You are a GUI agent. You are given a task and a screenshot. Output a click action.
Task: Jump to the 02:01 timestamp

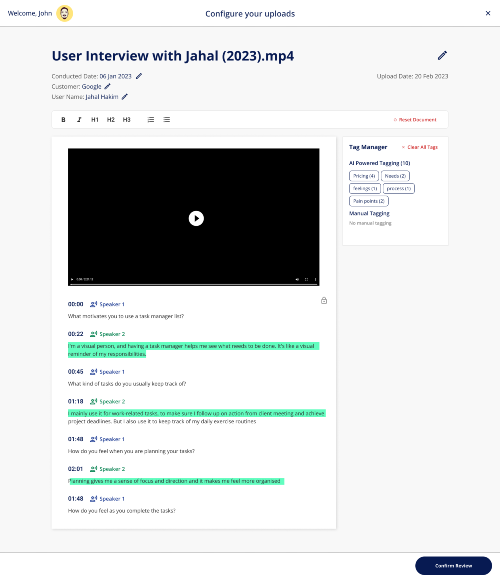click(x=75, y=469)
